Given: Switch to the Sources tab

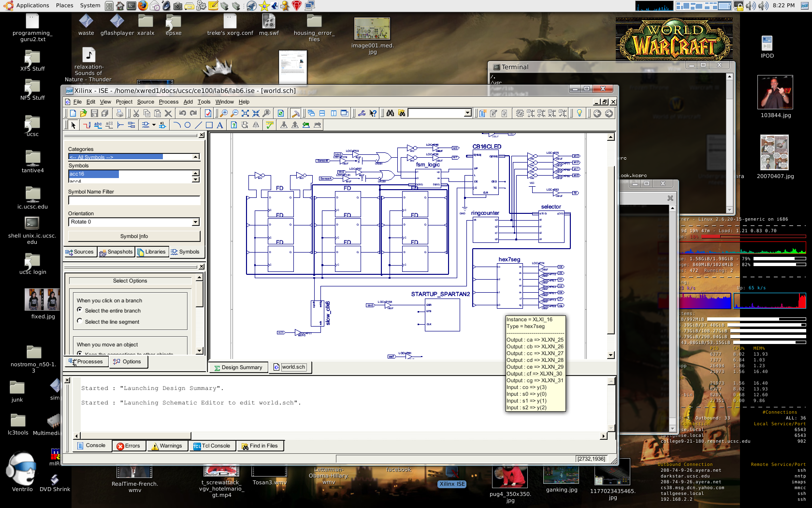Looking at the screenshot, I should (x=80, y=252).
